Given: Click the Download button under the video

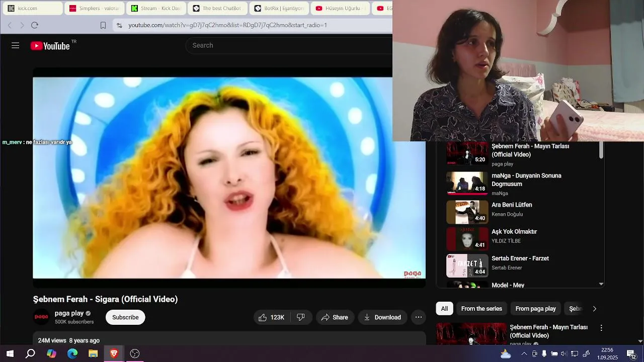Looking at the screenshot, I should (x=382, y=317).
